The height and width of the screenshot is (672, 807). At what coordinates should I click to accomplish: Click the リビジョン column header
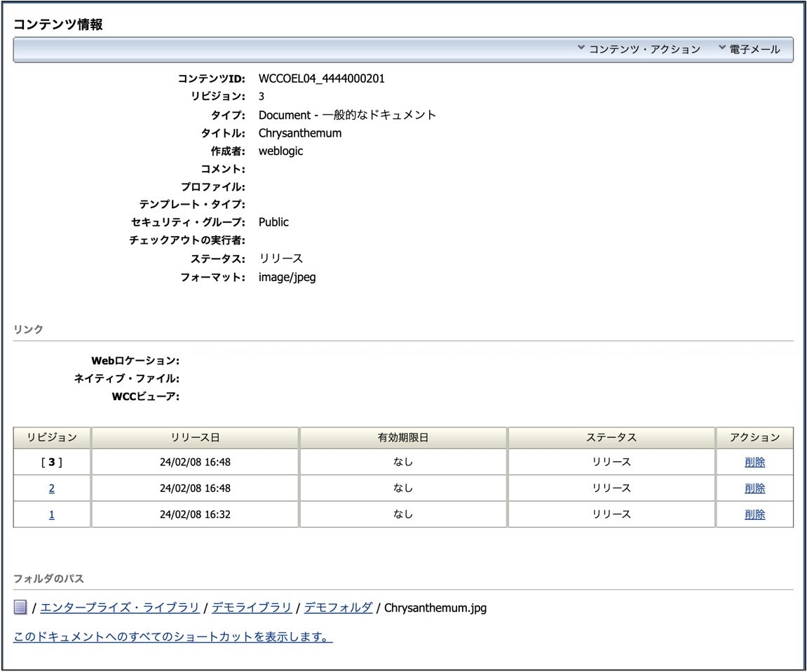(52, 437)
